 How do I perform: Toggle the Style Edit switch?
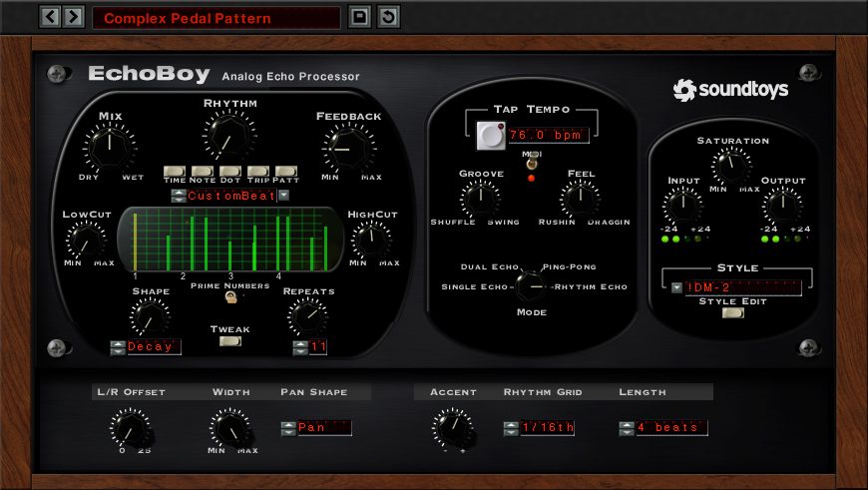[x=732, y=313]
